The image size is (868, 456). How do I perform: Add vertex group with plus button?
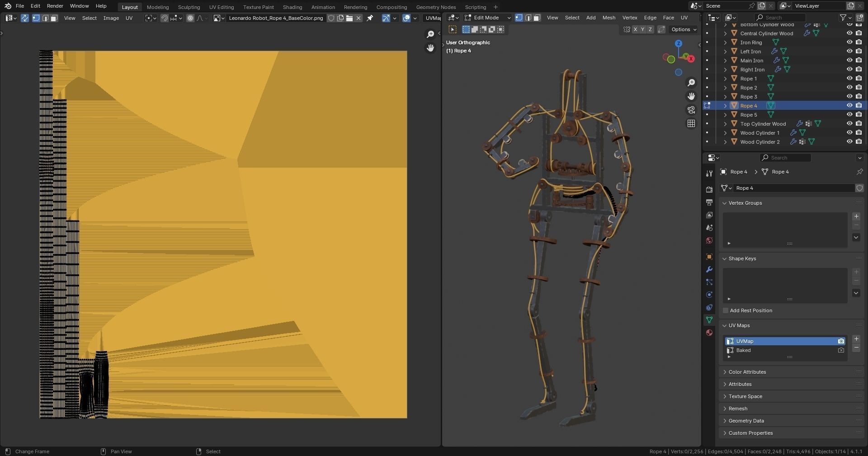[856, 216]
